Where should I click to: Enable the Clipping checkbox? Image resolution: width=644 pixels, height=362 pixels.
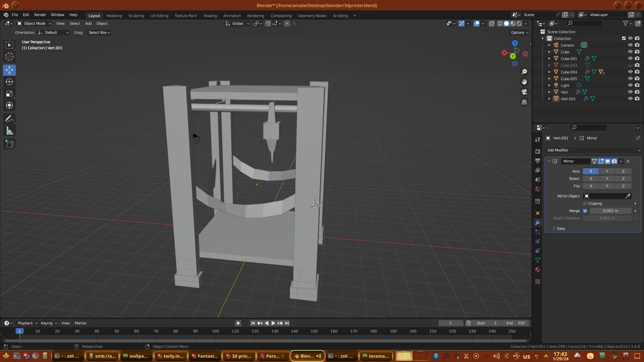click(x=585, y=203)
